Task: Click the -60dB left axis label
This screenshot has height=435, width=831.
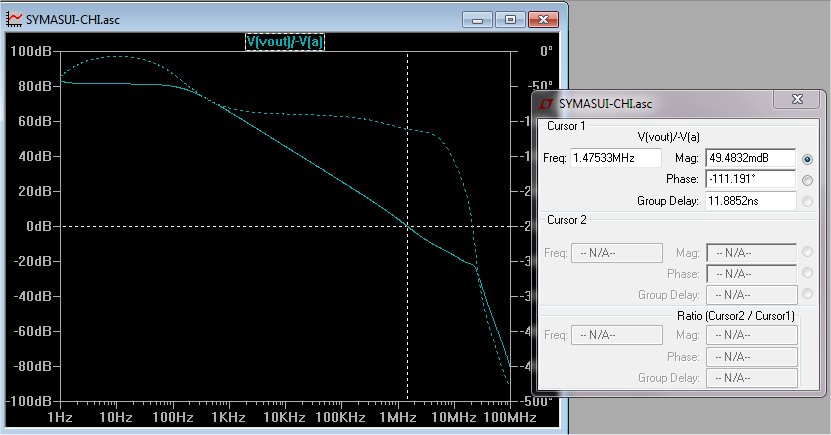Action: [x=33, y=331]
